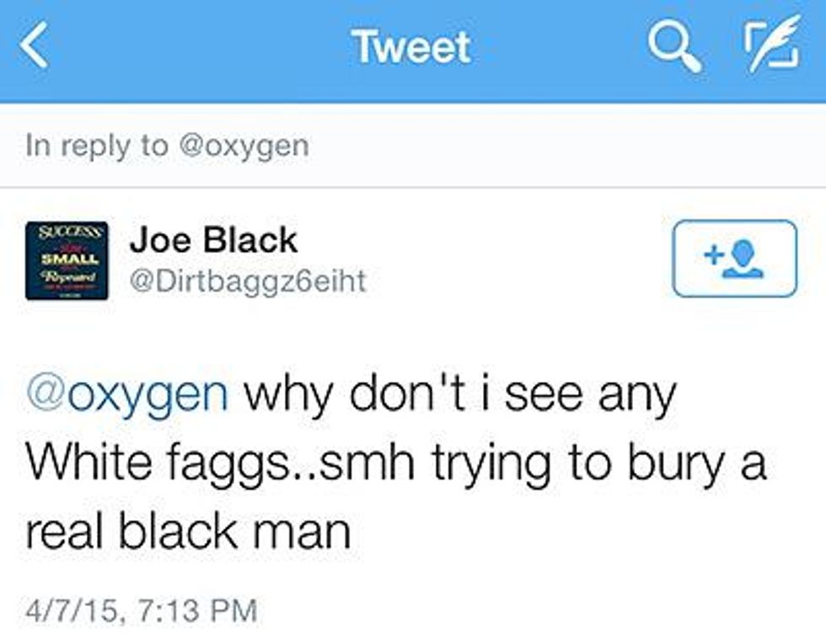Go back using the left chevron arrow
Image resolution: width=826 pixels, height=644 pixels.
[35, 46]
